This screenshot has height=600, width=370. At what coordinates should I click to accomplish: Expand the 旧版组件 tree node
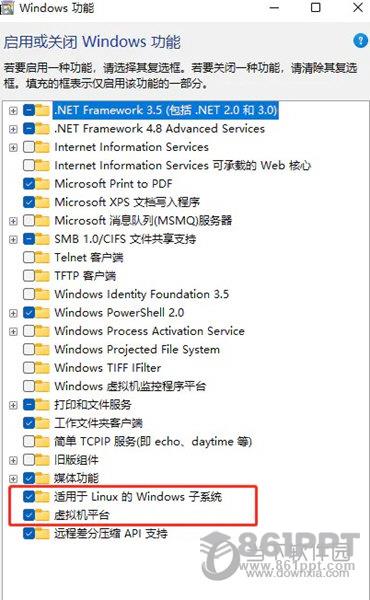[x=13, y=460]
